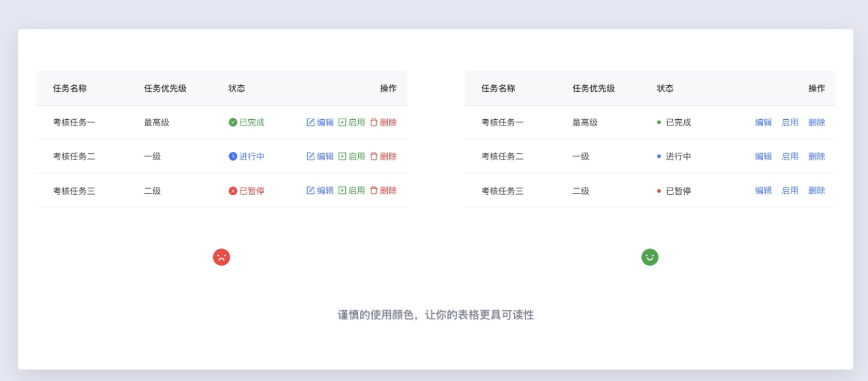Click 编辑 link for 考核任务一 in right table
Viewport: 868px width, 381px height.
[x=763, y=122]
